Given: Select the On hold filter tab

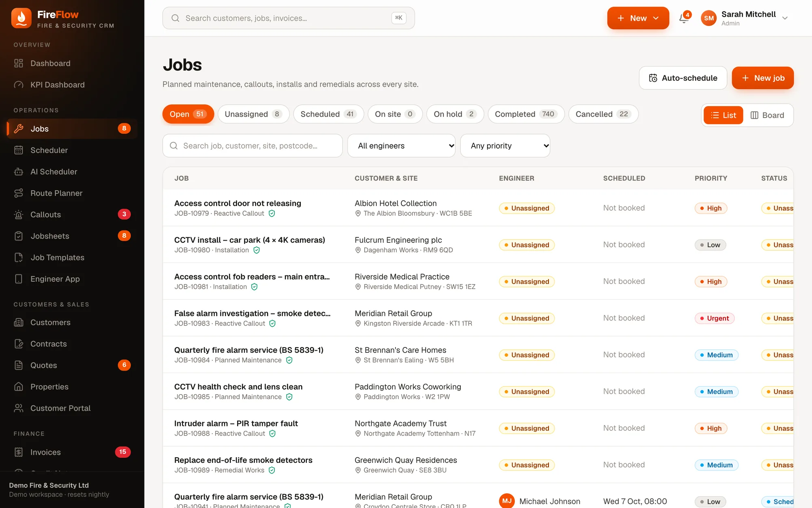Looking at the screenshot, I should pos(455,114).
